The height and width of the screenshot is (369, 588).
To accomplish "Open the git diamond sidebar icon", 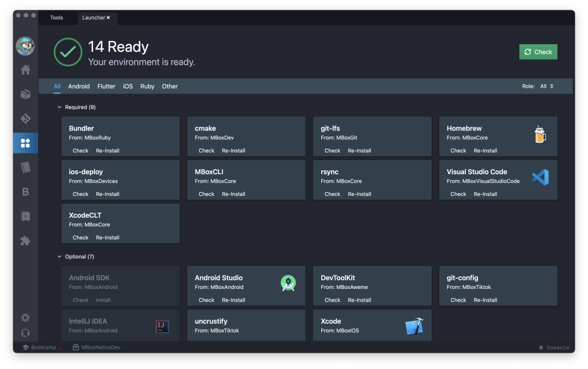I will point(26,119).
